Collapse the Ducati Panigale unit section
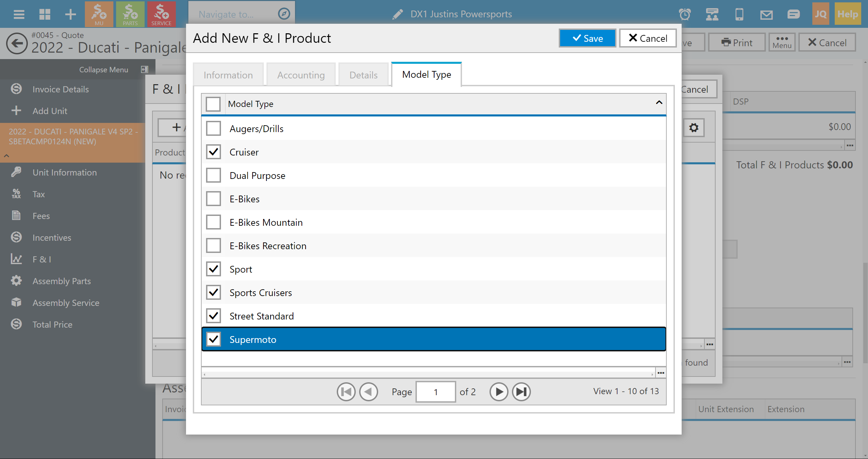 (x=6, y=156)
